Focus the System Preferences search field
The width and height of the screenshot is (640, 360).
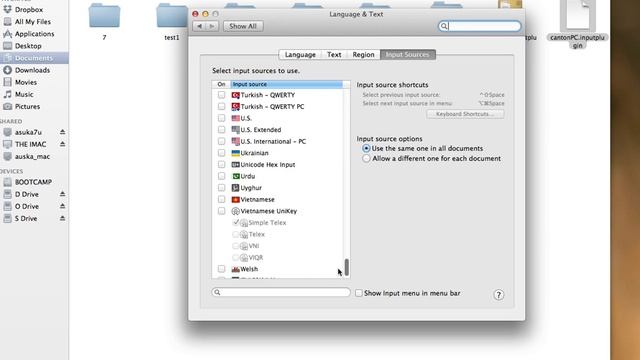coord(479,26)
